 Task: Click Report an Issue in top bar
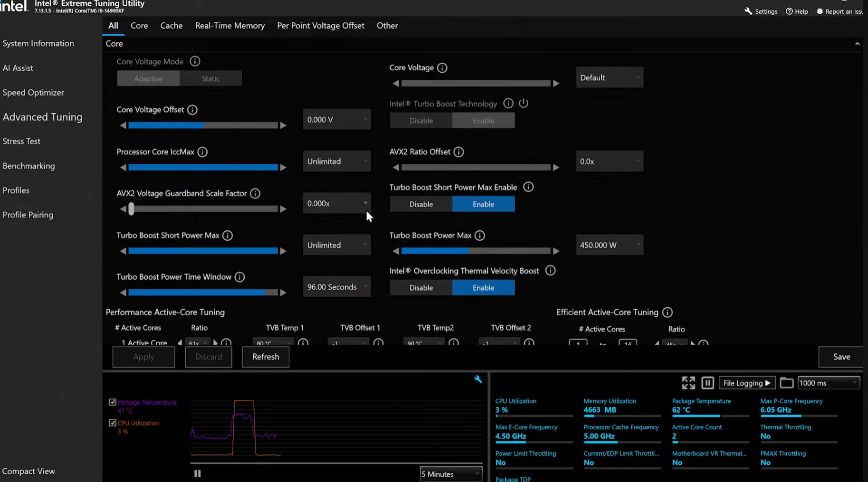[840, 11]
